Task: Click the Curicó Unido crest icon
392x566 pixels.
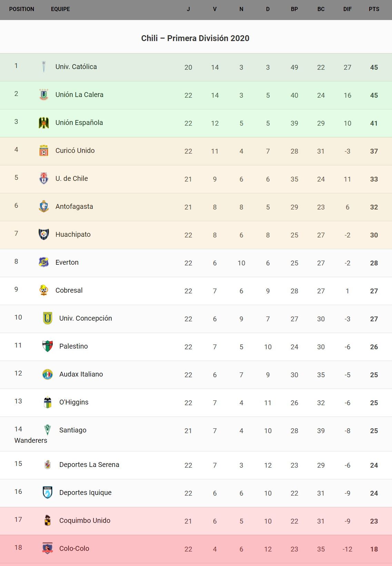Action: click(44, 150)
